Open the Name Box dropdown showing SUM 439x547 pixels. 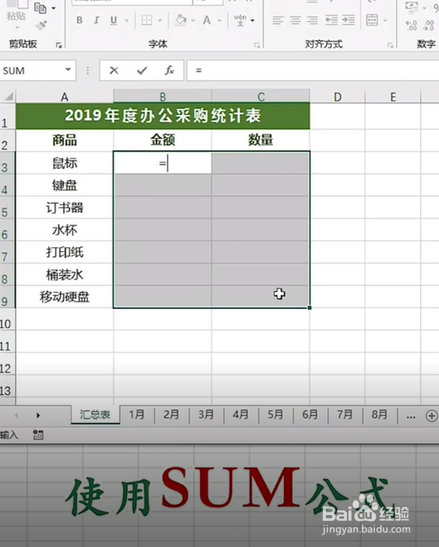click(68, 70)
